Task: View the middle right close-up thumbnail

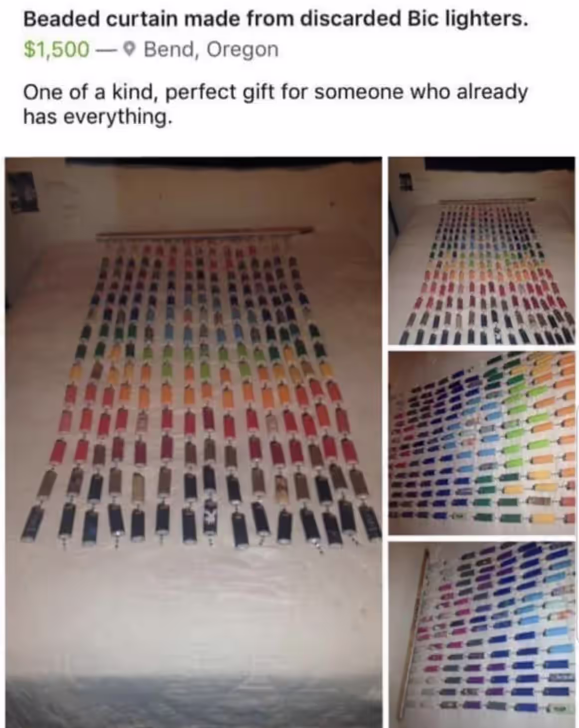Action: coord(481,443)
